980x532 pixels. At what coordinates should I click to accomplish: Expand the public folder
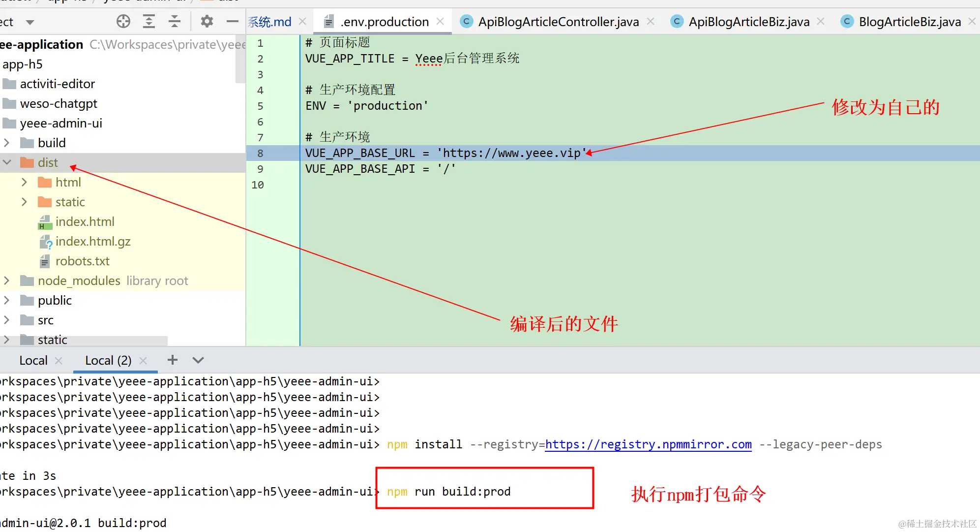tap(6, 300)
